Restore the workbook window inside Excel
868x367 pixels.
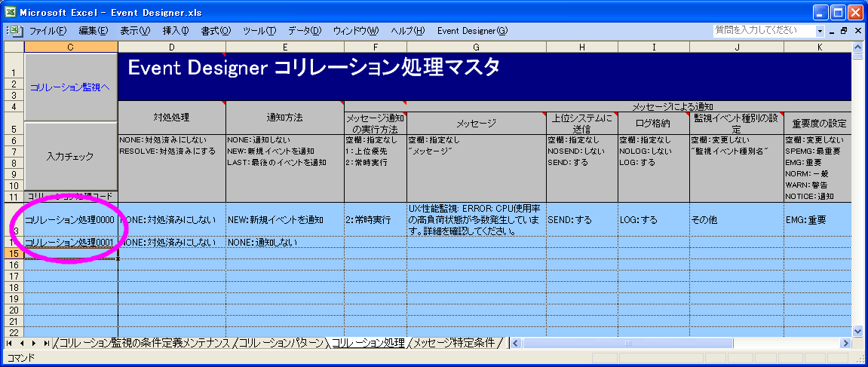point(844,31)
